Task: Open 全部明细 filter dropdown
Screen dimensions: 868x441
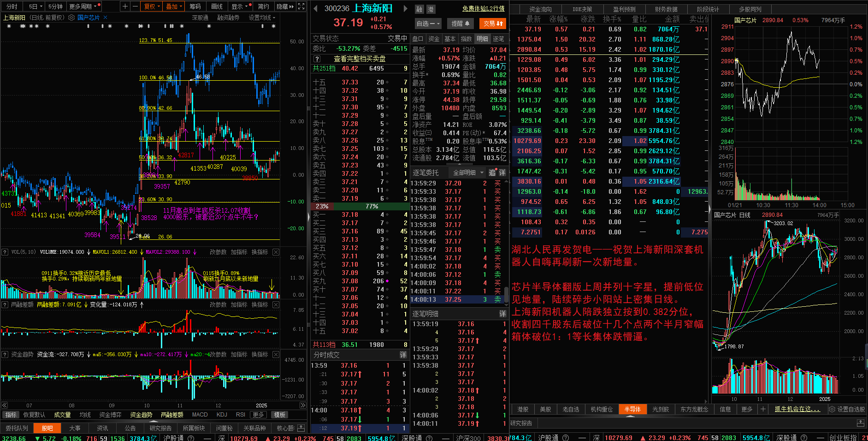Action: pyautogui.click(x=468, y=173)
